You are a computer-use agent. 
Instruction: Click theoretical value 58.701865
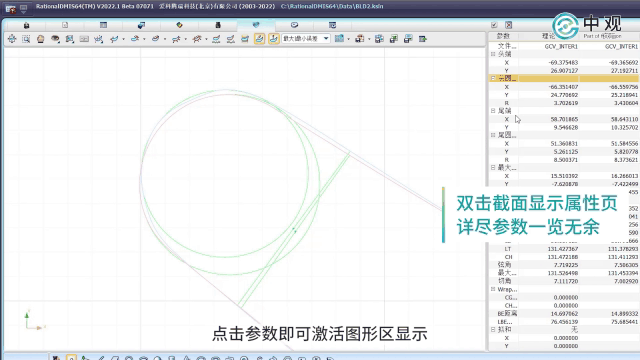564,119
